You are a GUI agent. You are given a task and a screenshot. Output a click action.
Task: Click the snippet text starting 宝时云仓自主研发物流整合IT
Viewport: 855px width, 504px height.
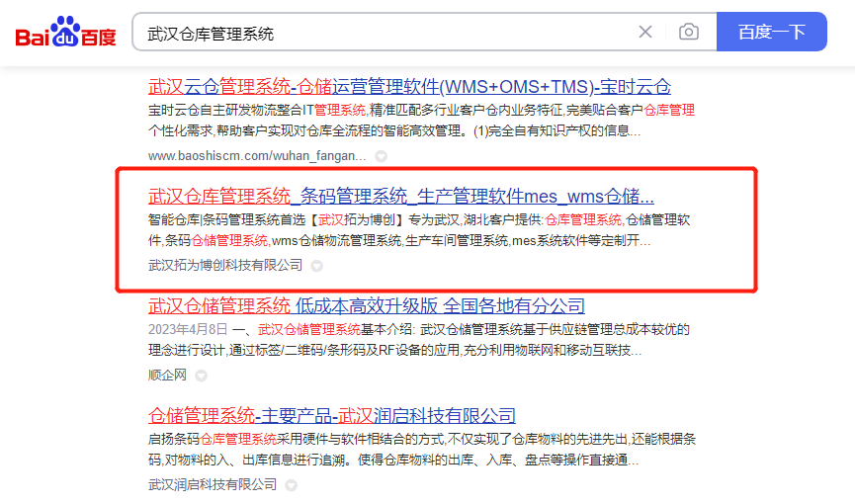coord(421,110)
